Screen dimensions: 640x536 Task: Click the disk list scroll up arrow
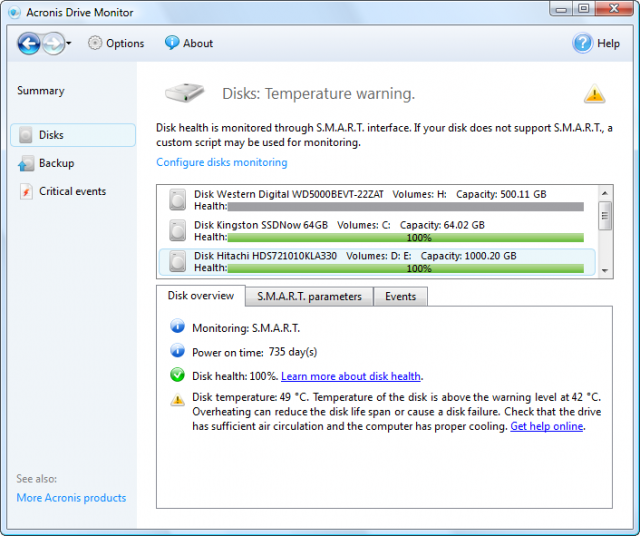(x=605, y=193)
